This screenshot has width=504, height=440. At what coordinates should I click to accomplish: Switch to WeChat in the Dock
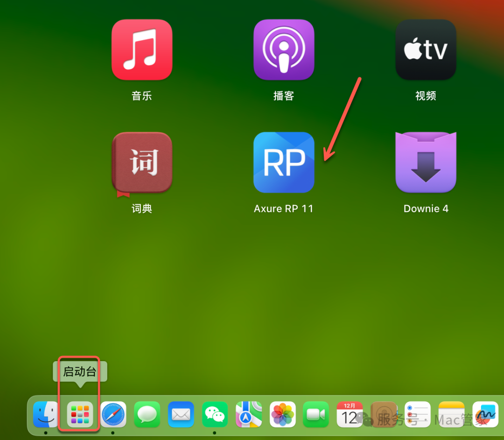215,414
